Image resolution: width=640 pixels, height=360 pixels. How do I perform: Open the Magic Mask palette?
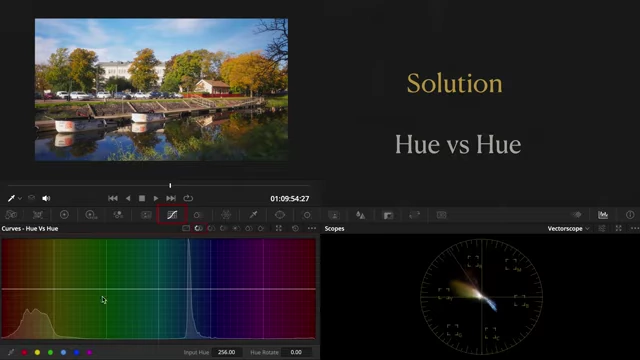pyautogui.click(x=334, y=215)
